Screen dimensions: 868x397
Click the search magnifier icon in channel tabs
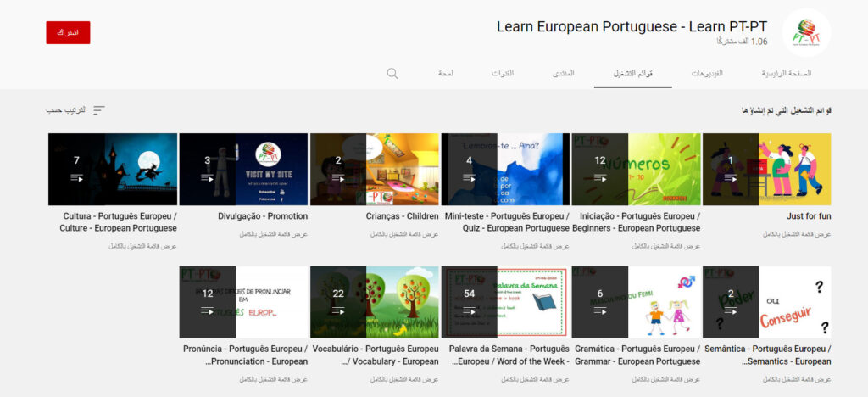point(392,73)
